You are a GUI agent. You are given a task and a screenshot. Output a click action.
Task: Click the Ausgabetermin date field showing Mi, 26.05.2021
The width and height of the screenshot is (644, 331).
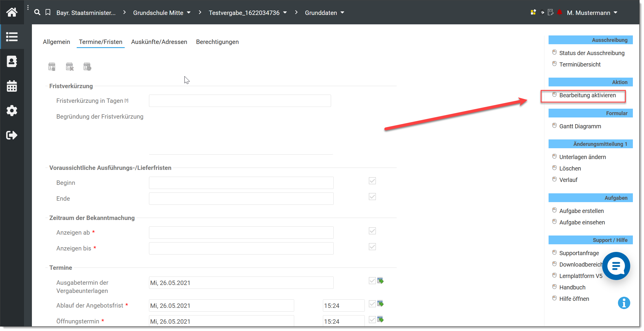point(241,283)
